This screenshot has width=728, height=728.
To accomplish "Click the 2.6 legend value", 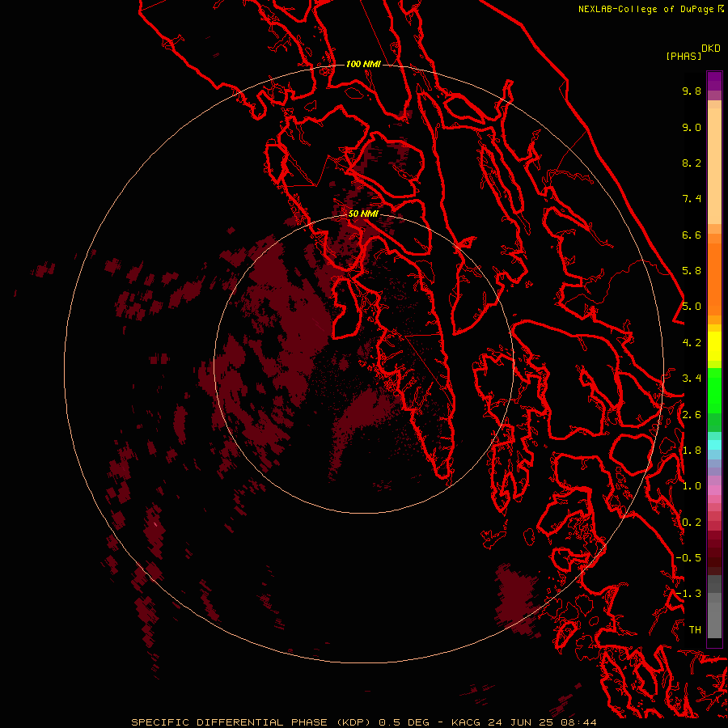I will tap(692, 415).
